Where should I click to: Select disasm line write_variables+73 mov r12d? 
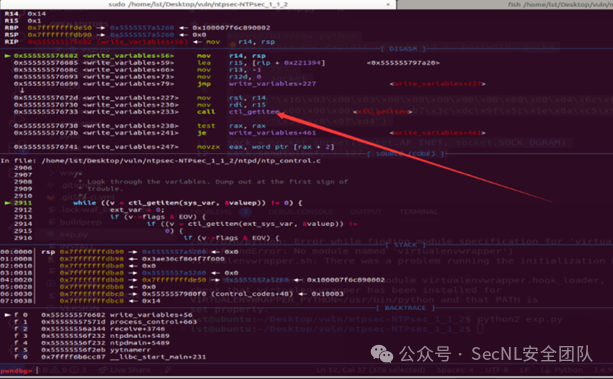coord(138,77)
